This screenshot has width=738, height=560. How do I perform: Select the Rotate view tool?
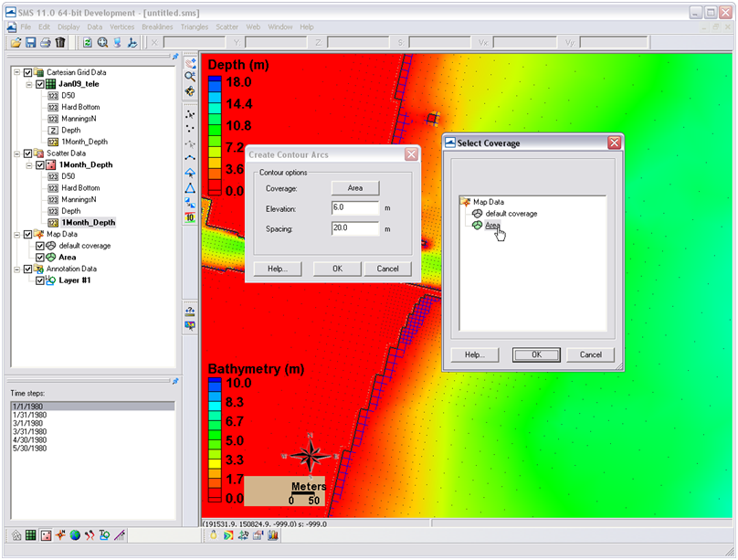190,90
